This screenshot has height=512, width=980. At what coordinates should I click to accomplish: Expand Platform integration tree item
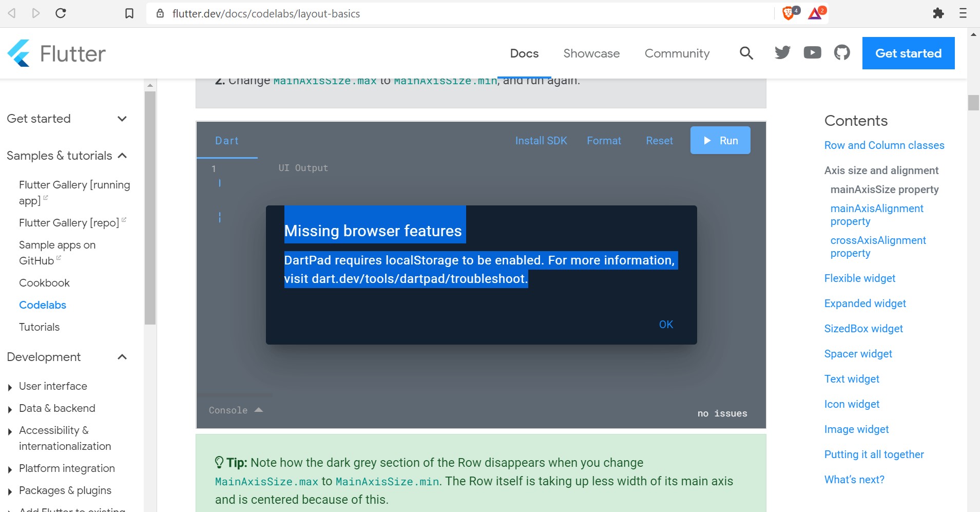[x=10, y=469]
